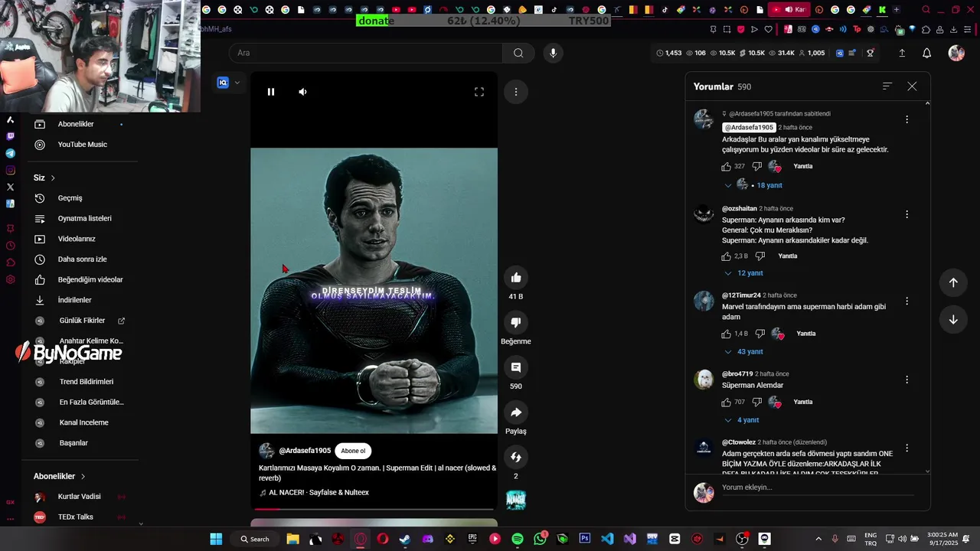Like the bro4719 comment
The image size is (980, 551).
coord(727,402)
